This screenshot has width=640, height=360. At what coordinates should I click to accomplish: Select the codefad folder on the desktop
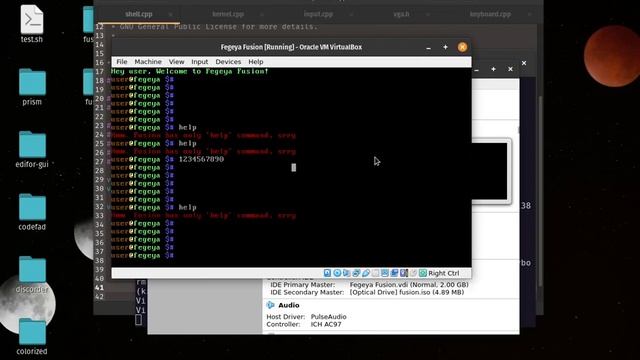tap(32, 212)
